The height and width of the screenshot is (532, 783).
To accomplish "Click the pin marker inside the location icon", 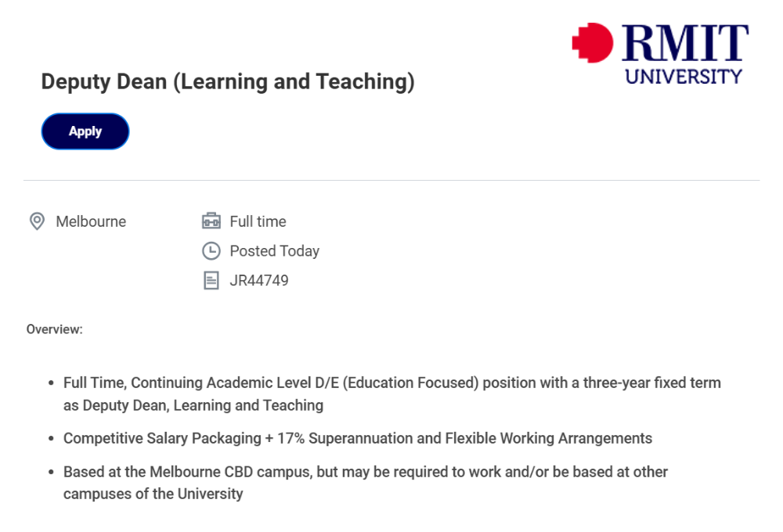I will pyautogui.click(x=35, y=220).
